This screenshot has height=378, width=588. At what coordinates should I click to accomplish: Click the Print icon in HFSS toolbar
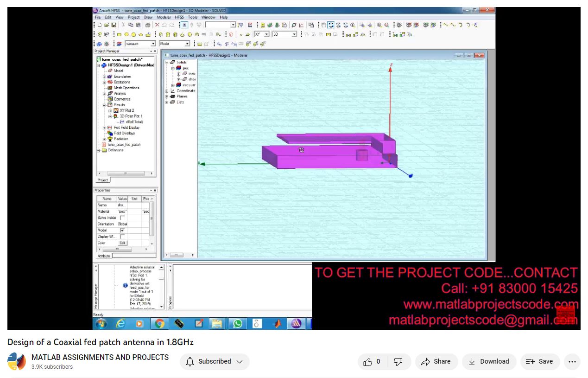click(148, 25)
